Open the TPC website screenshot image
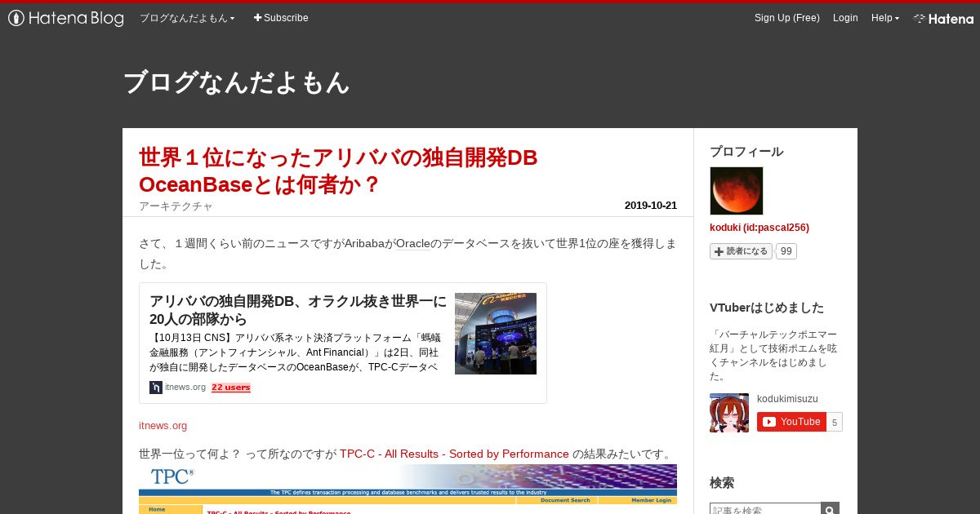Image resolution: width=980 pixels, height=514 pixels. click(x=408, y=489)
